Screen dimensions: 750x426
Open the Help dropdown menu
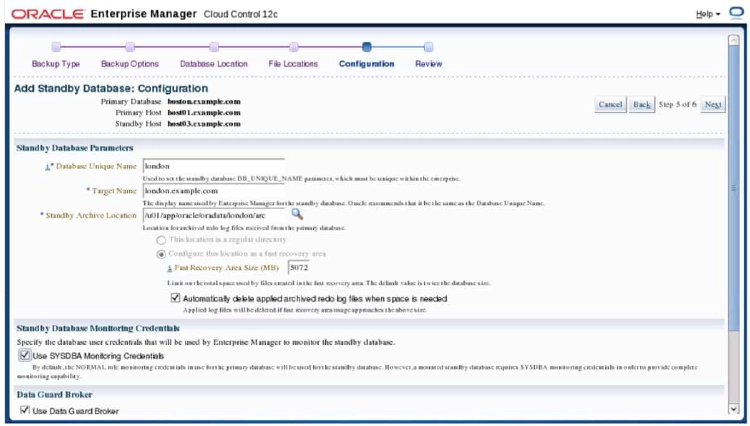click(x=708, y=14)
